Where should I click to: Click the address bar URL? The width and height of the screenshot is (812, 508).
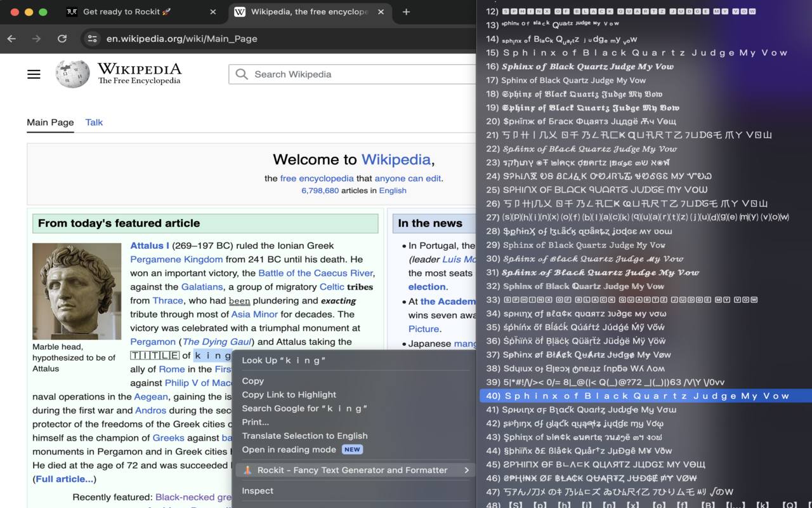181,39
